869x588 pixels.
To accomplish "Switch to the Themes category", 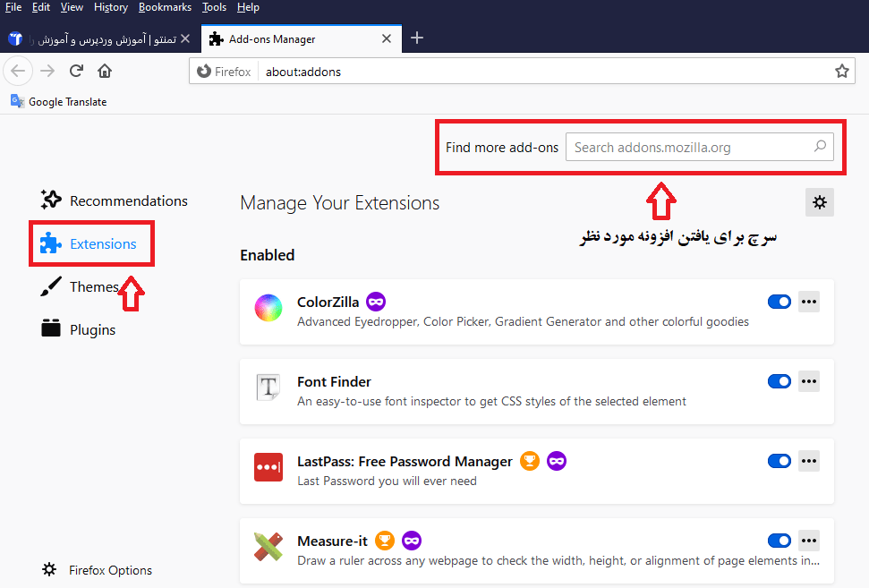I will (x=80, y=286).
